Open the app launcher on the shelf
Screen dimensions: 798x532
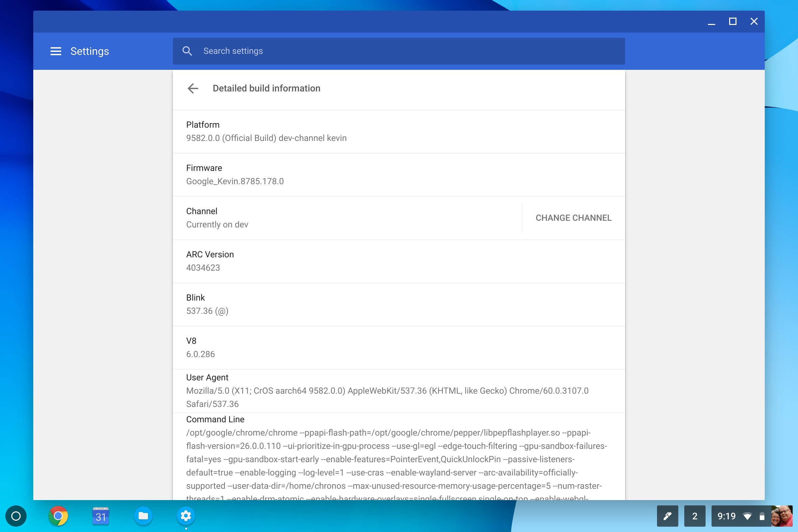click(x=16, y=516)
